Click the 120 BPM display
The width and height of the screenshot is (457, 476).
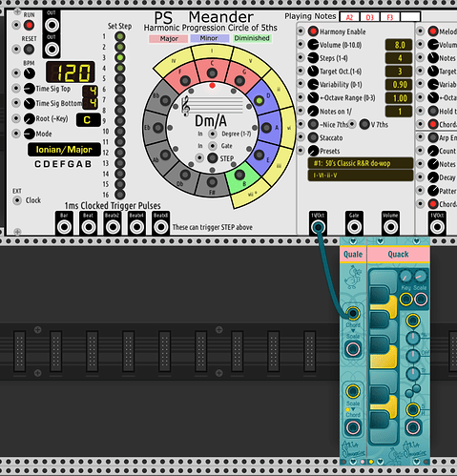(x=71, y=72)
